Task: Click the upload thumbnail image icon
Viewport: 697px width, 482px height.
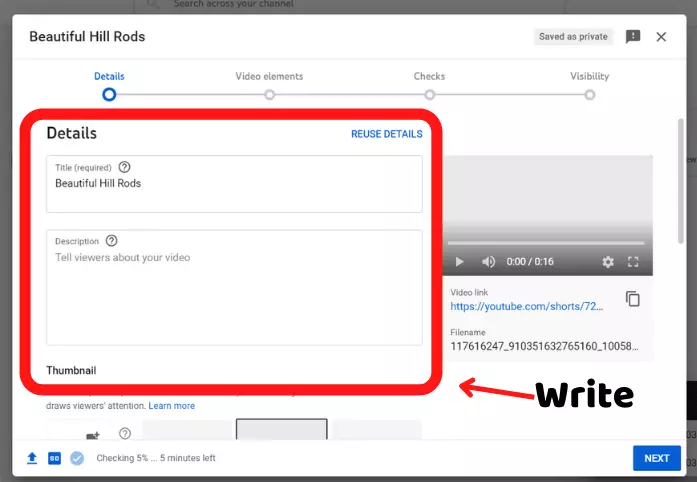Action: pyautogui.click(x=93, y=435)
